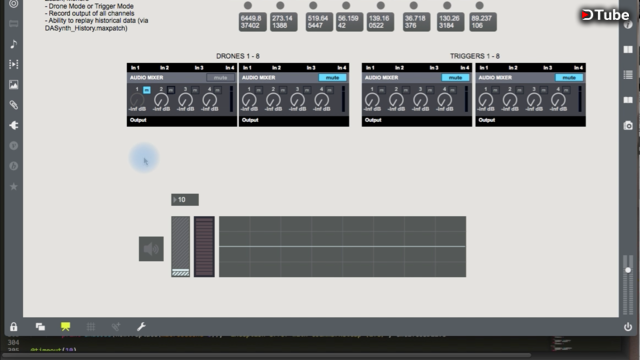Open the Images browser in the left sidebar
This screenshot has width=640, height=360.
tap(13, 85)
